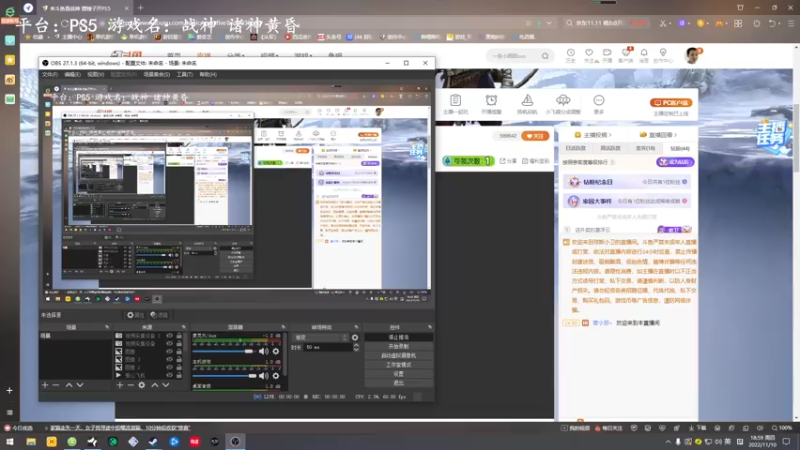Open source properties gear in Sources panel
This screenshot has height=450, width=800.
(142, 385)
